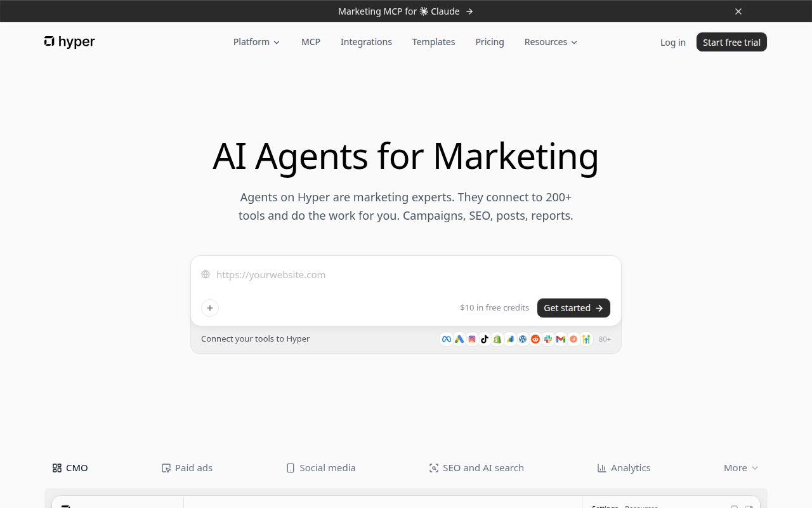This screenshot has height=508, width=812.
Task: Click the "Connect your tools to Hyper" text
Action: [x=255, y=339]
